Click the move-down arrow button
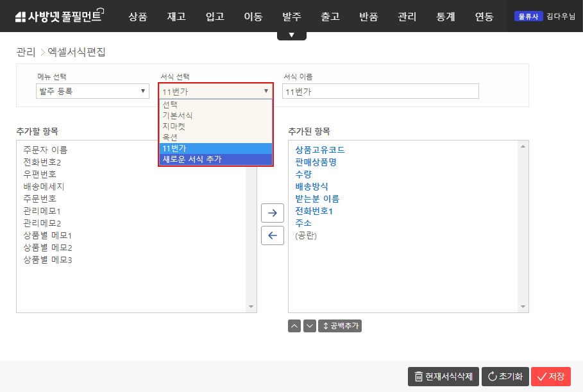This screenshot has width=583, height=392. coord(310,326)
